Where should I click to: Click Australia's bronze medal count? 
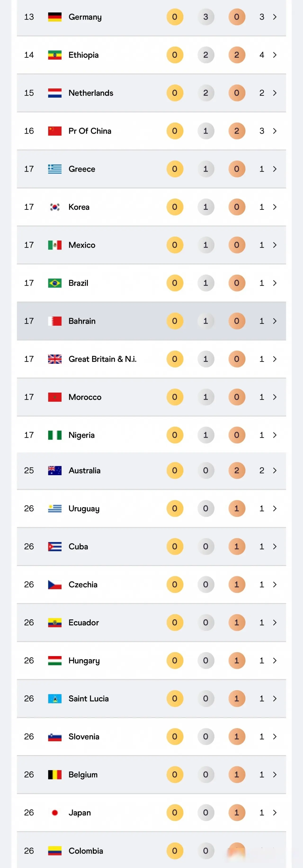(236, 470)
